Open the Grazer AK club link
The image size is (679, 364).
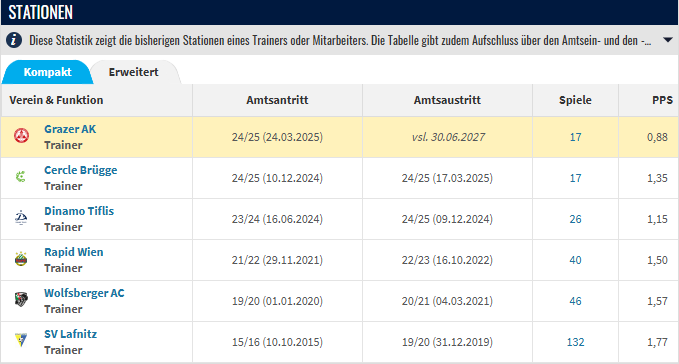[70, 129]
